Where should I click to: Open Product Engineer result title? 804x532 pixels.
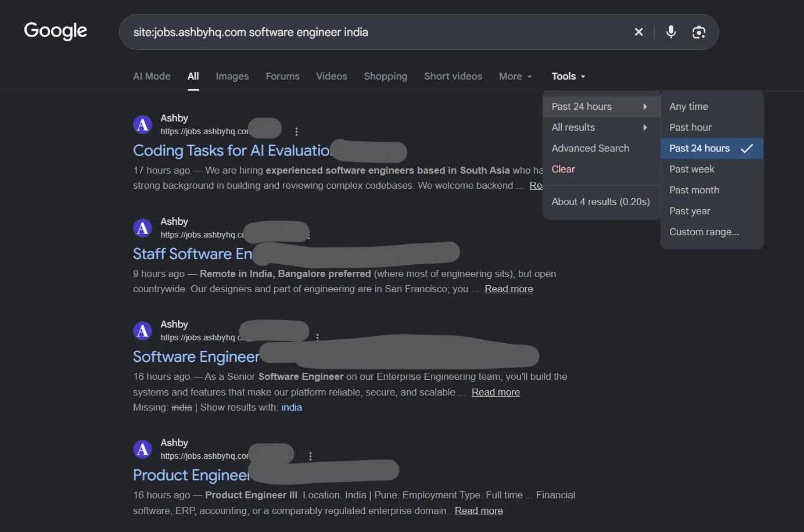(191, 475)
